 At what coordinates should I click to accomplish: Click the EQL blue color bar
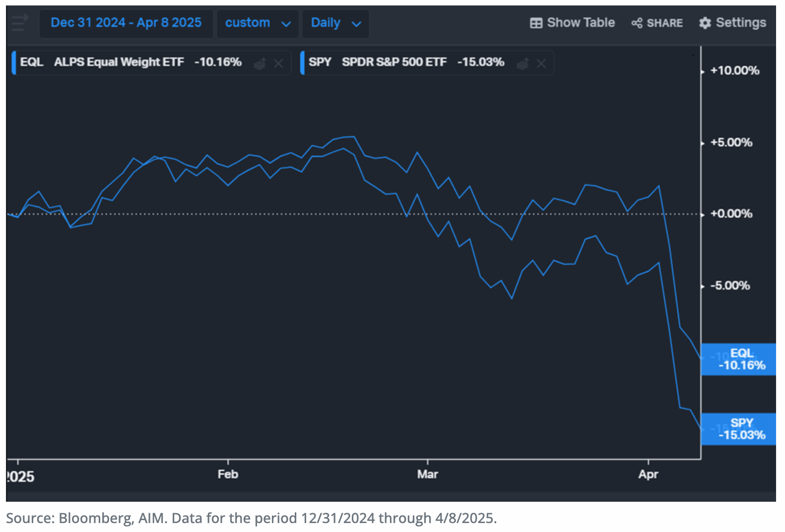pyautogui.click(x=14, y=63)
